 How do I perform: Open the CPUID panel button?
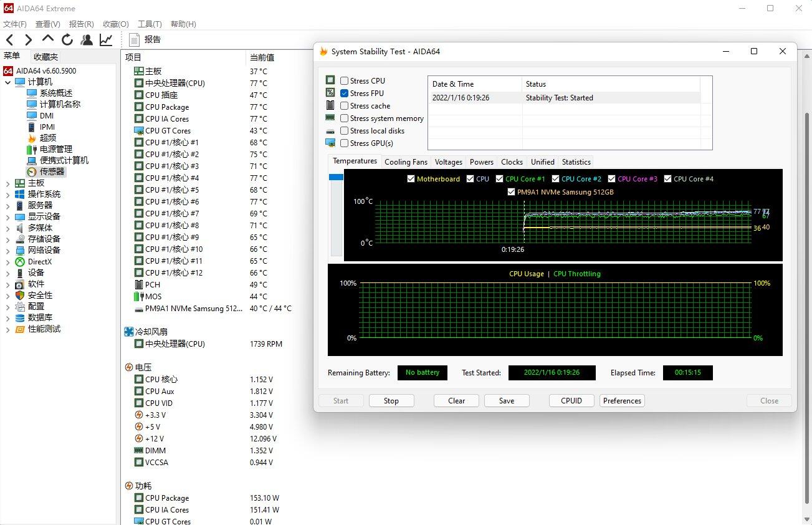tap(571, 401)
